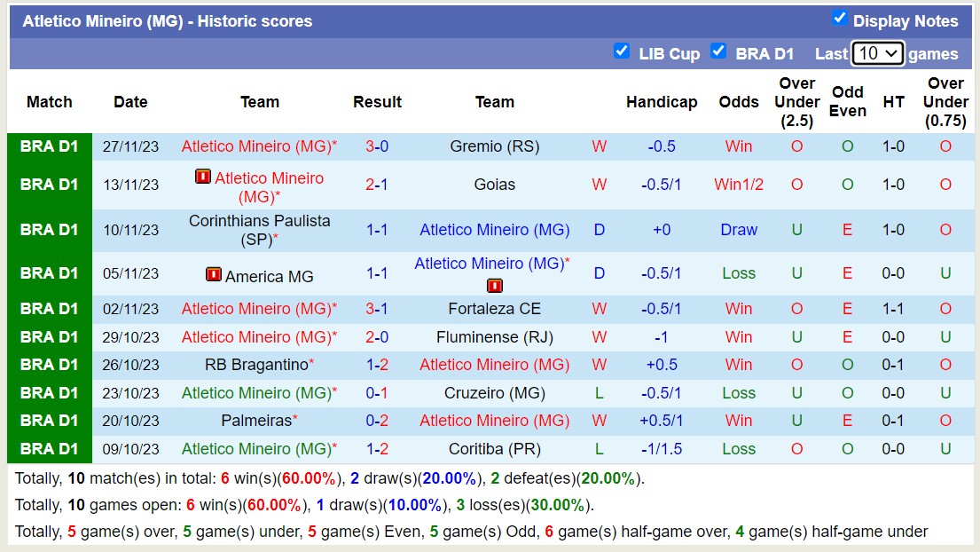The width and height of the screenshot is (980, 552).
Task: Click the BRA D1 badge on the 27/11 row
Action: coord(49,146)
